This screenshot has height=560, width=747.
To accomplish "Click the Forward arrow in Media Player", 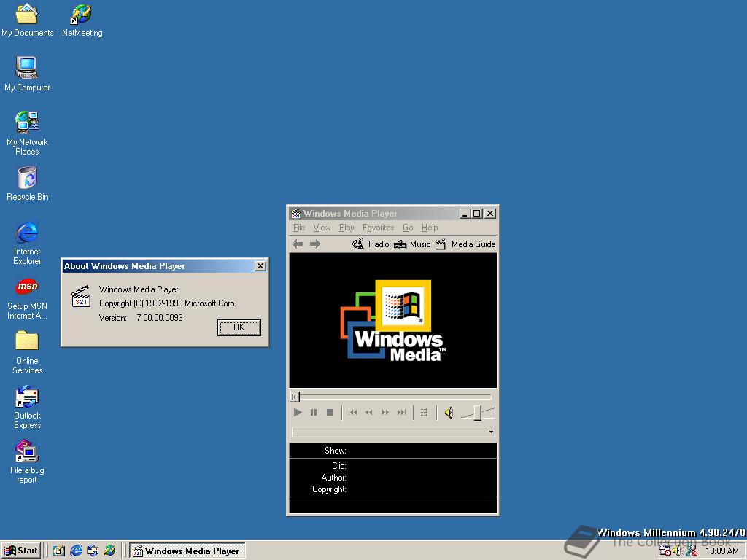I will (315, 244).
